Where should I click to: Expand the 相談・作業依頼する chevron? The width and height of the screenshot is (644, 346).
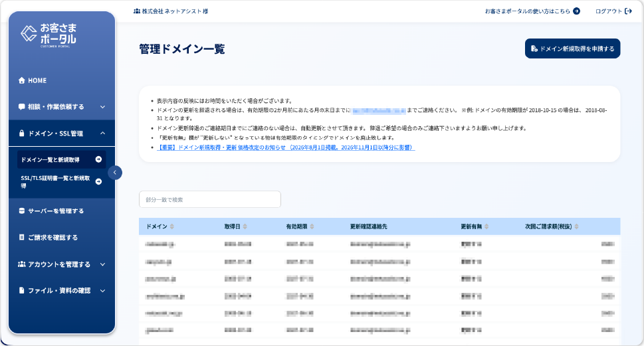pyautogui.click(x=102, y=107)
